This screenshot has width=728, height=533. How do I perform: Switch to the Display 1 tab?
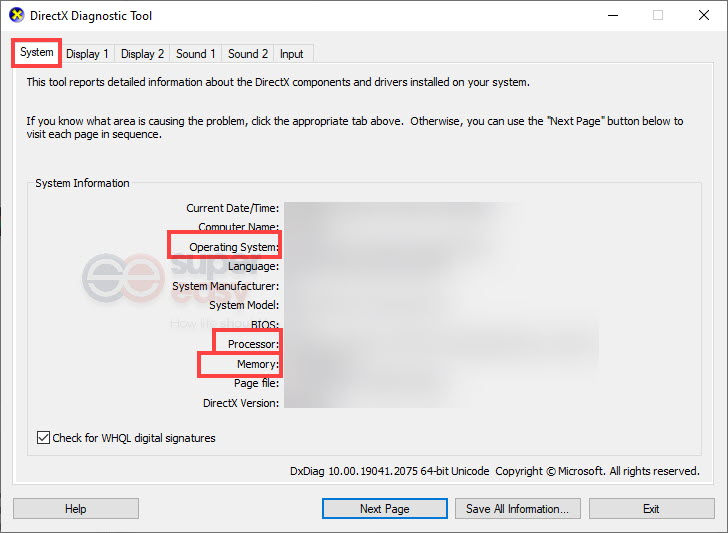tap(88, 54)
